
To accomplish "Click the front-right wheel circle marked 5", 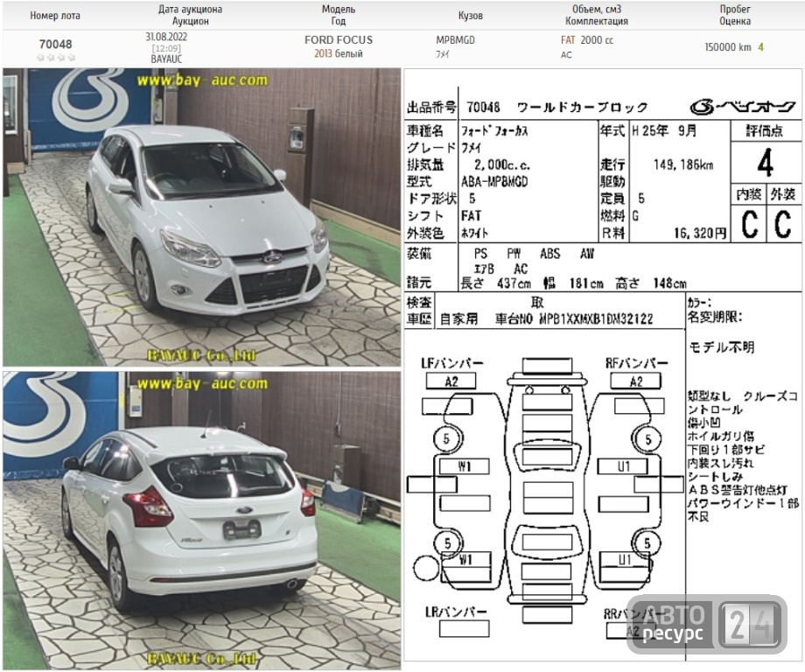I will [648, 439].
